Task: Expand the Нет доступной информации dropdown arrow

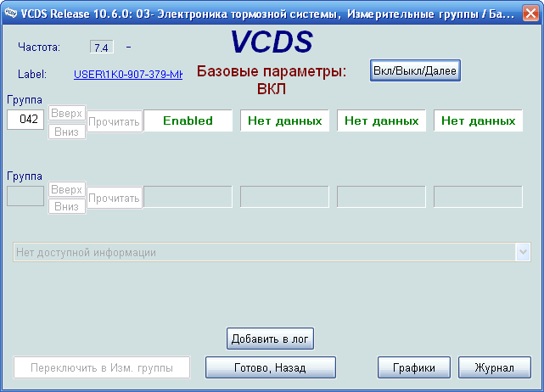Action: (523, 252)
